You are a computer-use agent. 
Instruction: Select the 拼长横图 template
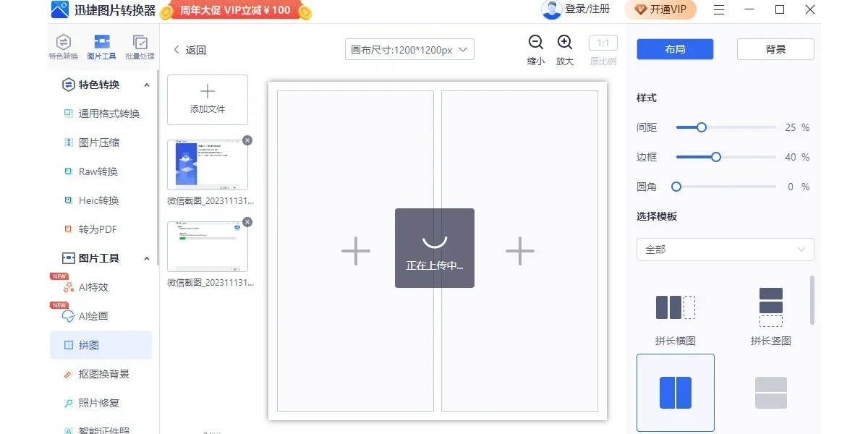click(x=676, y=318)
